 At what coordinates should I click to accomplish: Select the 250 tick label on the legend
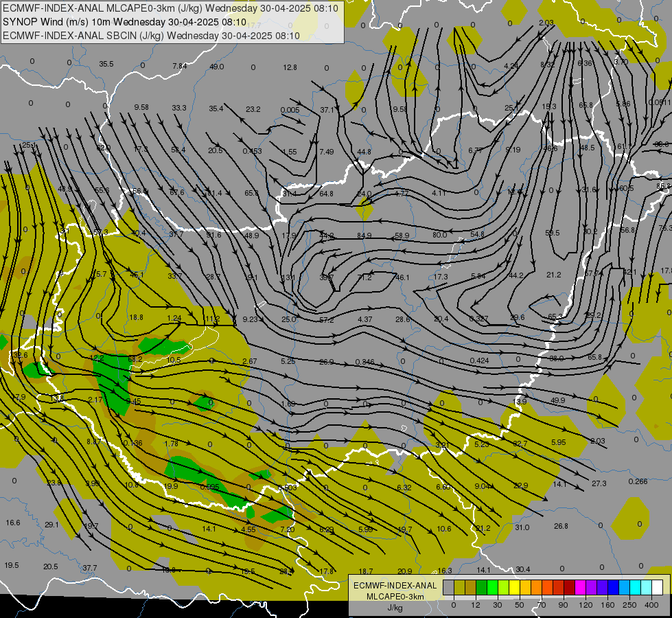point(629,605)
